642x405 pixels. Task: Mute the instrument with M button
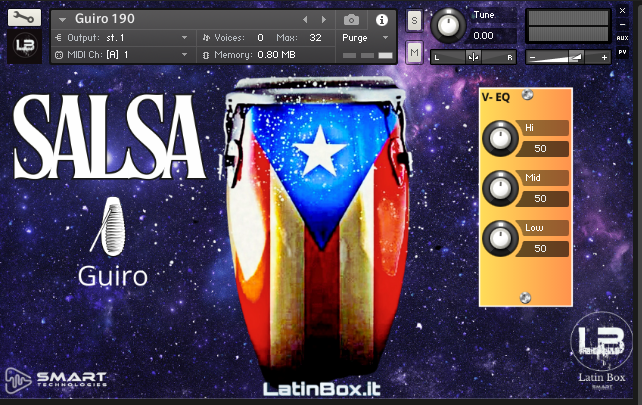[x=414, y=52]
